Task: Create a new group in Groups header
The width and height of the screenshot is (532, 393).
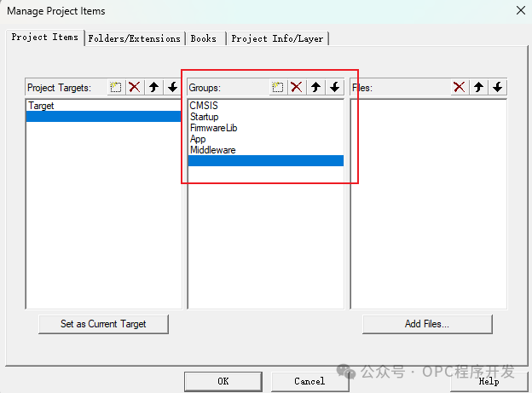Action: click(278, 88)
